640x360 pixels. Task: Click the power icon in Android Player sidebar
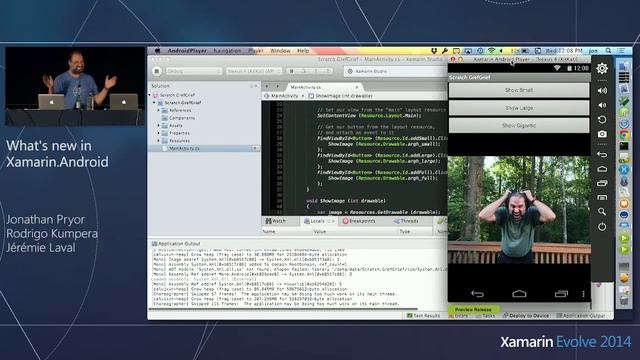tap(602, 227)
